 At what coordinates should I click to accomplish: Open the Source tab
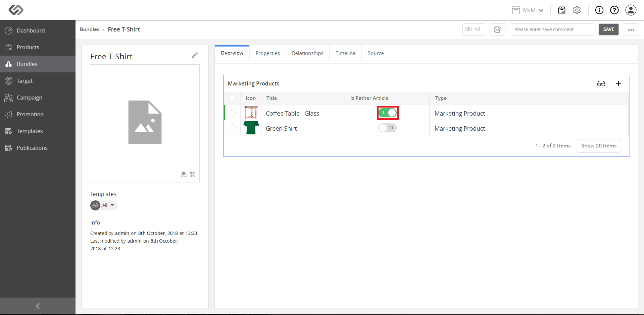376,53
